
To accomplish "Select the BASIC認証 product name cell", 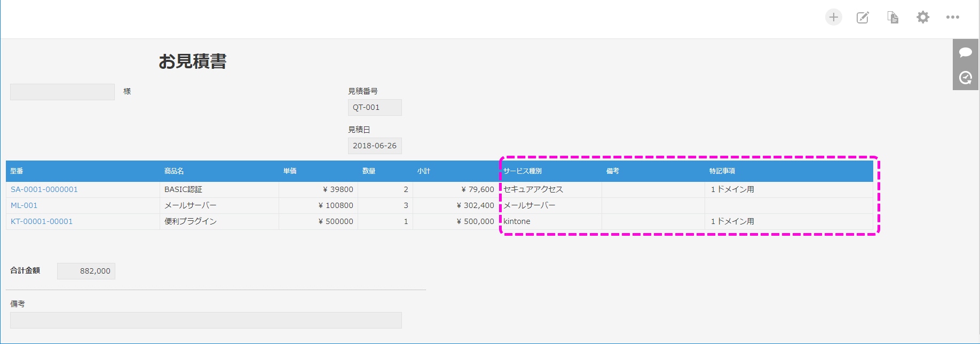I will click(x=183, y=189).
